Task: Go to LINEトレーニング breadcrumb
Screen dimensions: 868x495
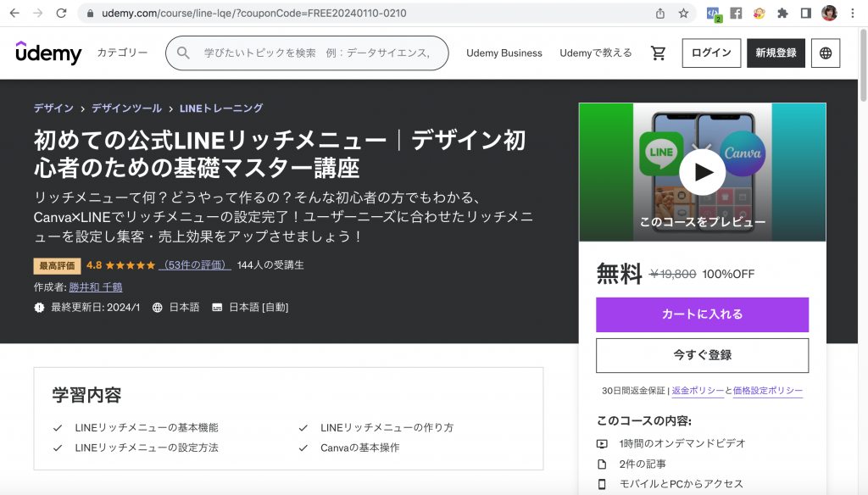Action: coord(221,108)
